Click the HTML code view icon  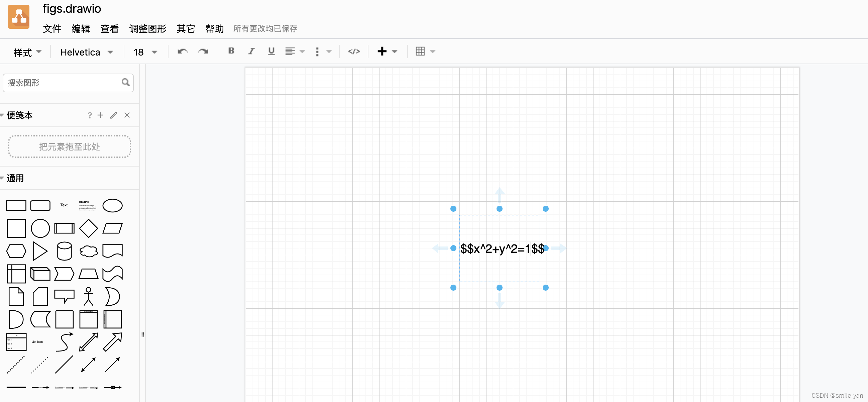(354, 52)
